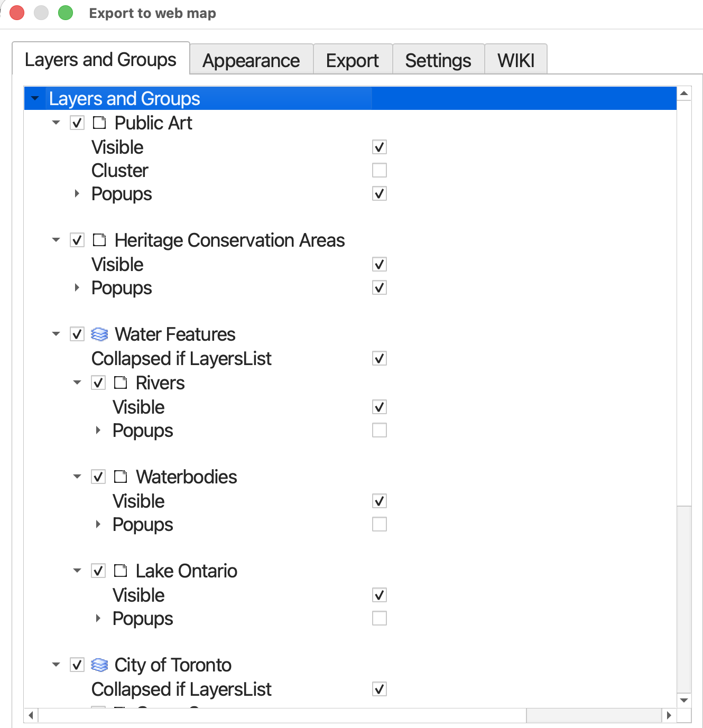Expand Popups under Lake Ontario

[x=98, y=619]
